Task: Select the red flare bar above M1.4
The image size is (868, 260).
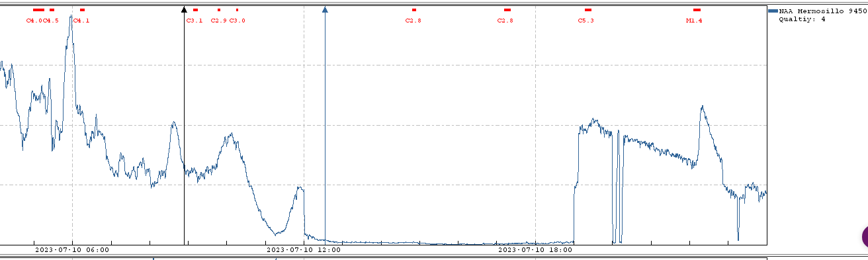Action: [697, 10]
